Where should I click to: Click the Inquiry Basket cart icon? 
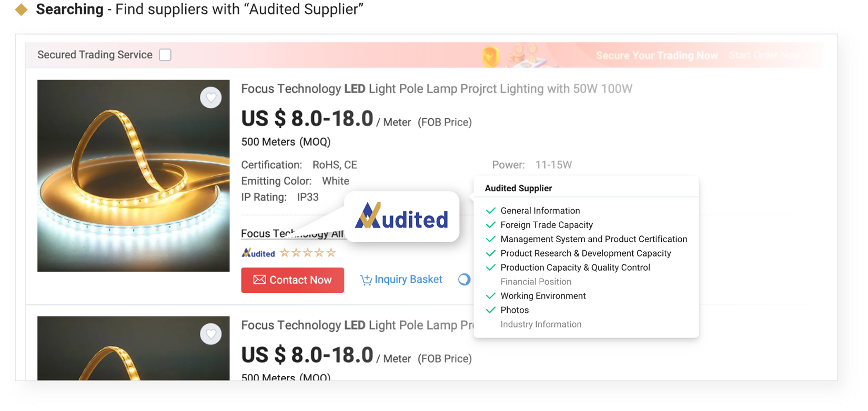point(366,280)
